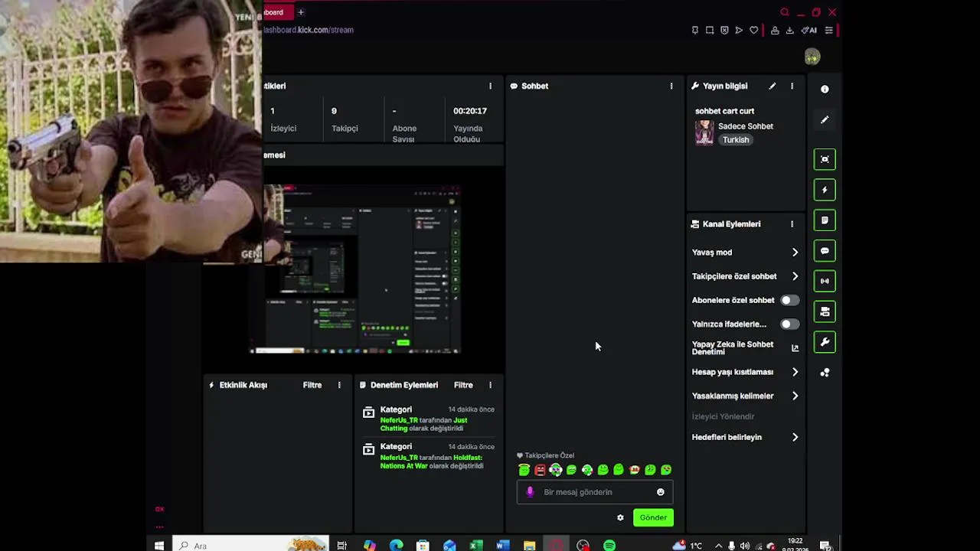Image resolution: width=980 pixels, height=551 pixels.
Task: Open Denetim Eylemleri three-dot menu
Action: coord(490,385)
